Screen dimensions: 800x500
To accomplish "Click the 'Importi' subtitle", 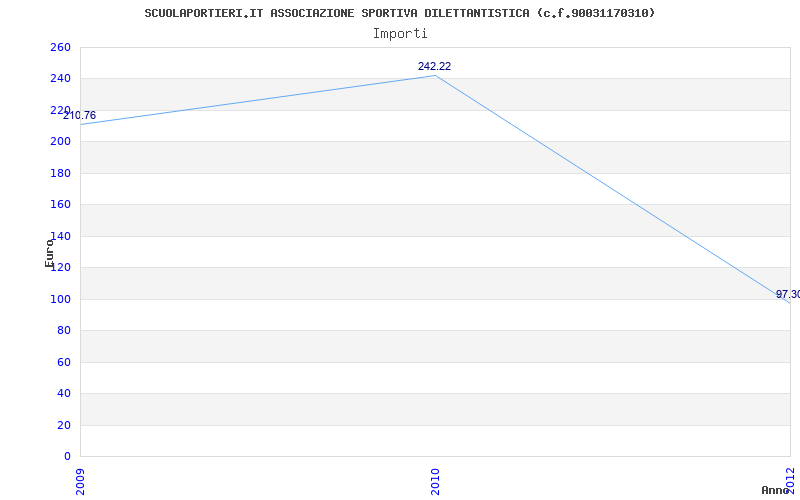I will pos(400,34).
